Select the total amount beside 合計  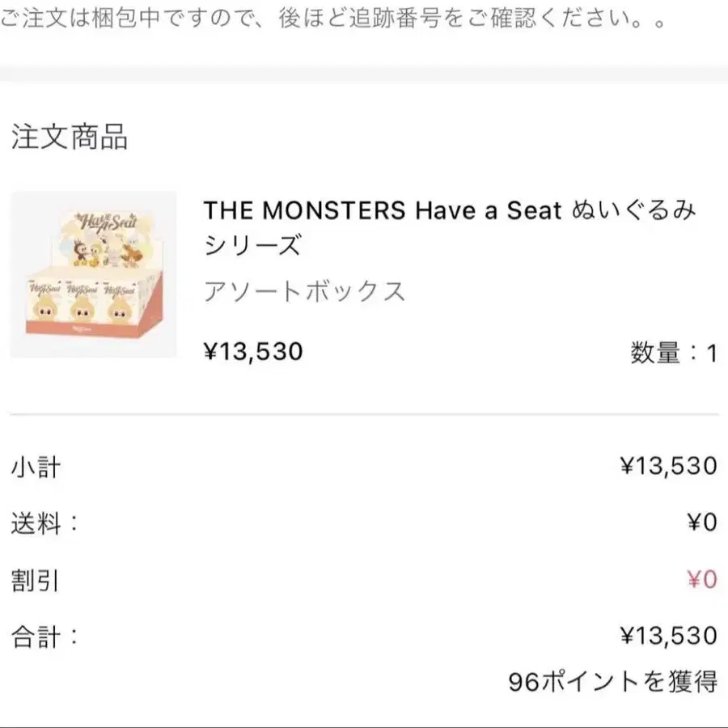click(669, 636)
